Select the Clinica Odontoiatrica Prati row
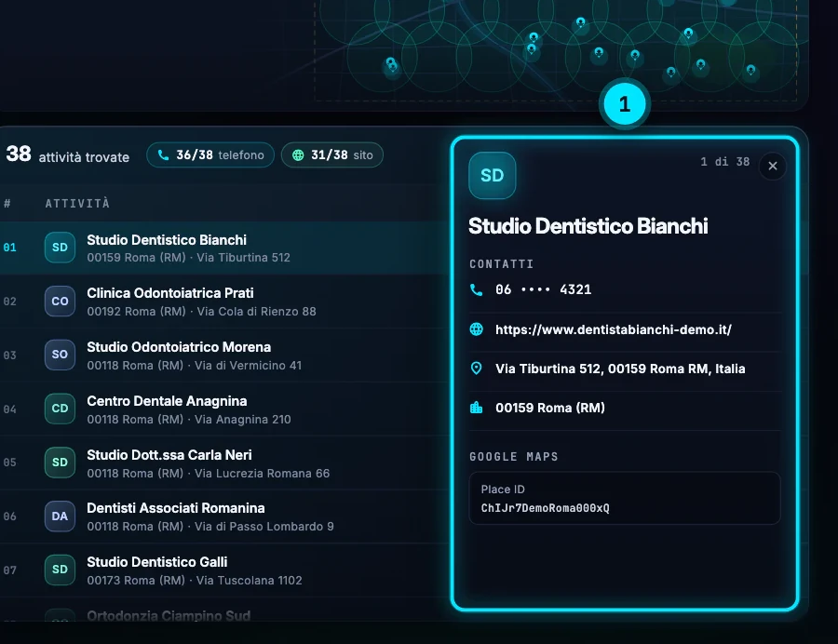 point(224,302)
